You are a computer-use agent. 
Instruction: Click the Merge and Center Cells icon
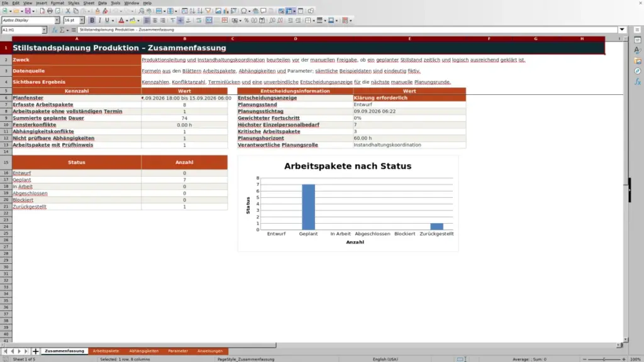pyautogui.click(x=209, y=20)
